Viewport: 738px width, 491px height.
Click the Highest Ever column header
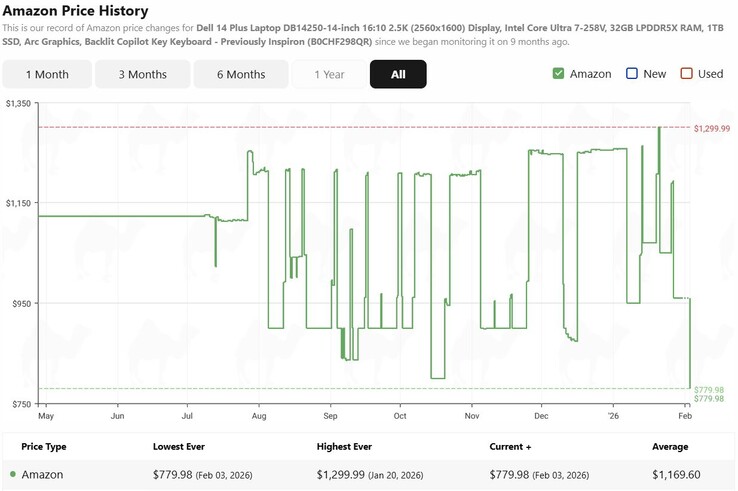(344, 447)
